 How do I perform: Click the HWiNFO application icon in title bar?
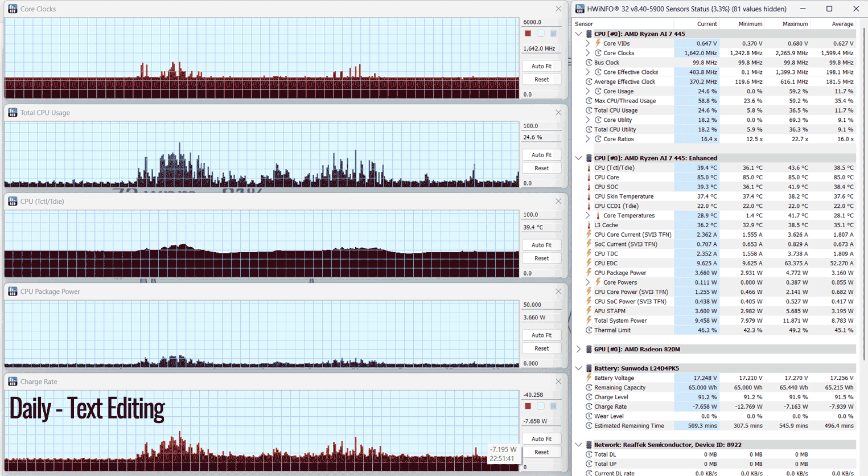(580, 9)
